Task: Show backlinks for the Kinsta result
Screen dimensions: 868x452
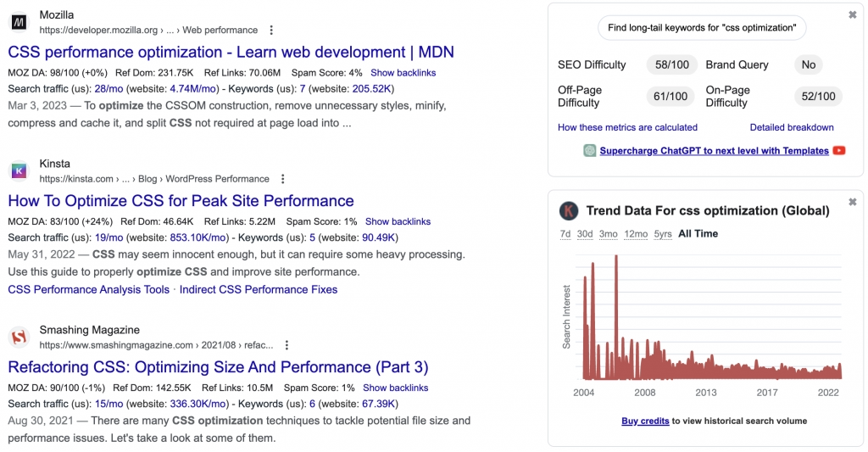Action: pyautogui.click(x=398, y=221)
